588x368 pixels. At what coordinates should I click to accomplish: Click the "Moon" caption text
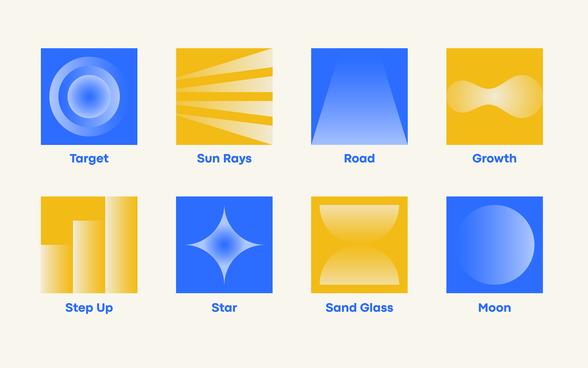pyautogui.click(x=494, y=308)
